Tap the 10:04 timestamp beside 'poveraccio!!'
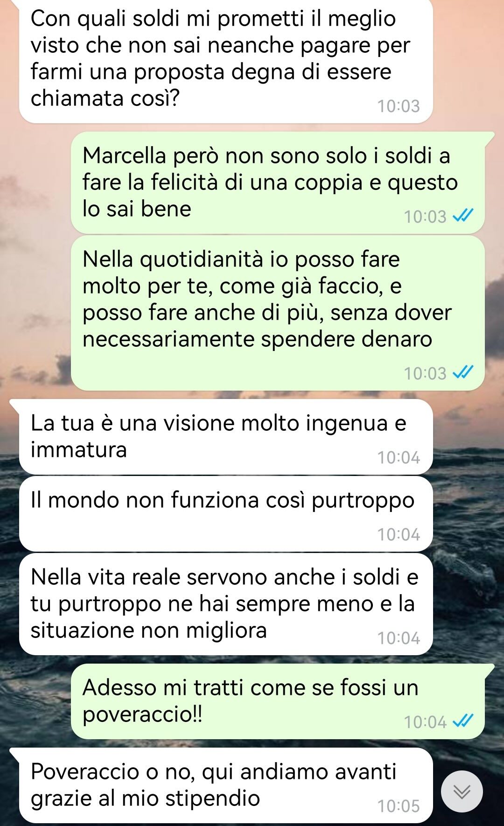Screen dimensions: 504x826 point(425,722)
